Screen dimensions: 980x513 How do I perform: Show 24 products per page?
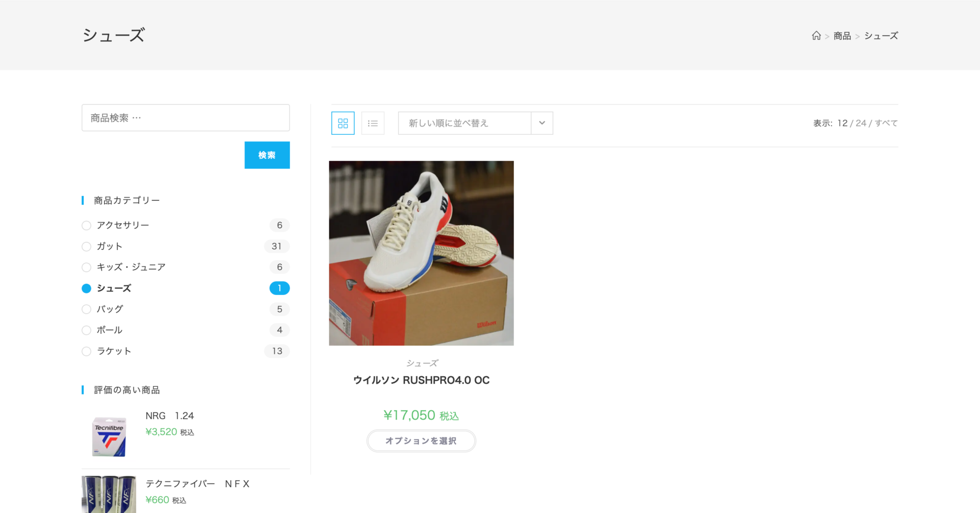click(861, 124)
